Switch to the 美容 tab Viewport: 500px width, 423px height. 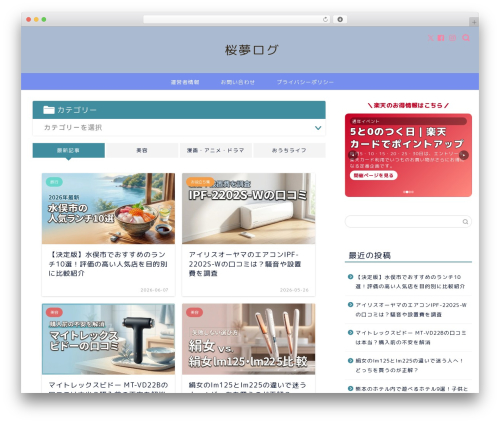tap(142, 150)
